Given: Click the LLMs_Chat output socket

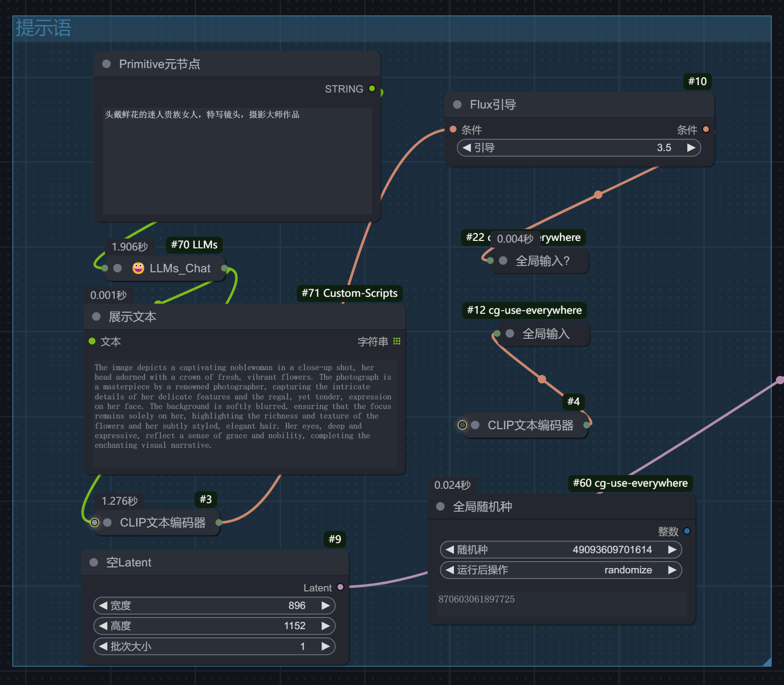Looking at the screenshot, I should tap(224, 268).
